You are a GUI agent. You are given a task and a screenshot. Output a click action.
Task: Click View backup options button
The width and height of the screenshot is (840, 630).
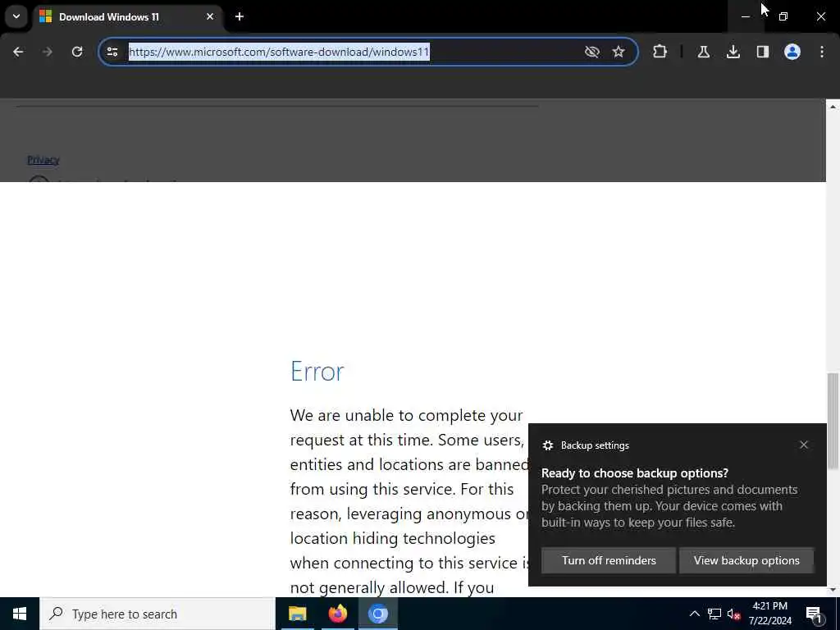746,560
